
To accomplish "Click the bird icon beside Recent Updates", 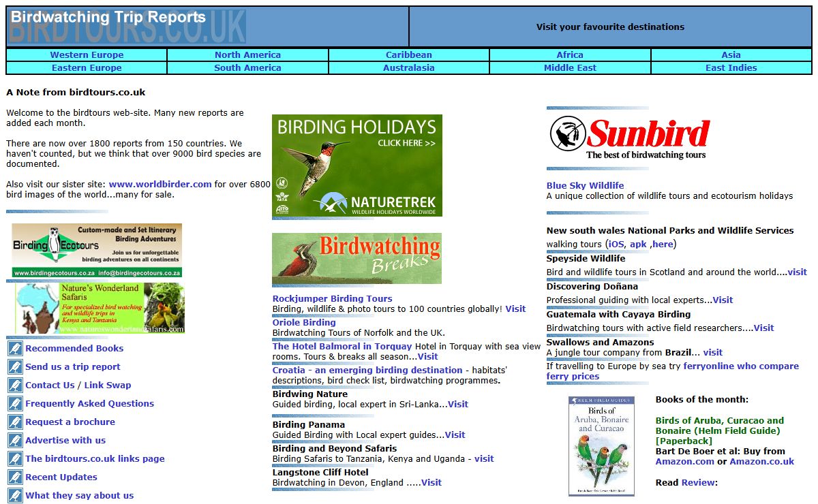I will click(15, 477).
